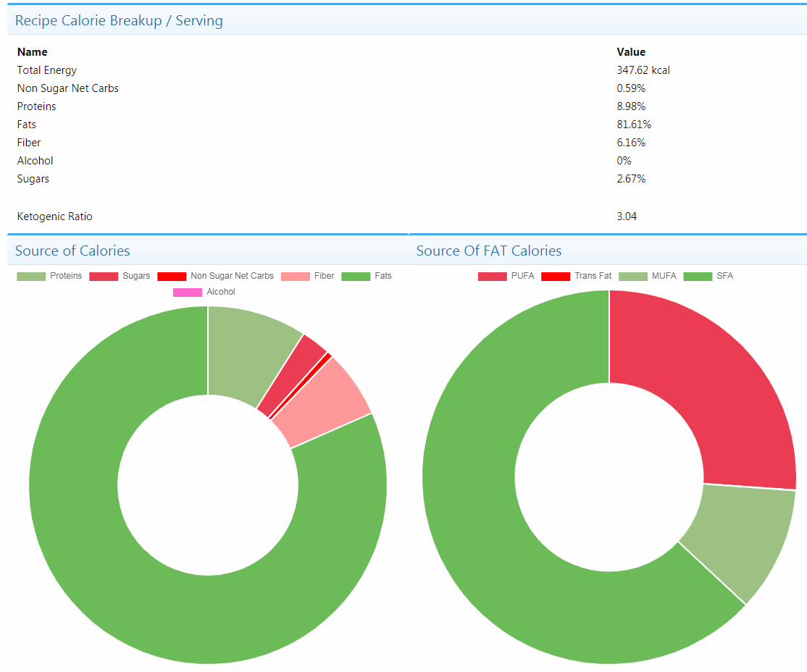The image size is (807, 672).
Task: Click the Non Sugar Net Carbs legend swatch
Action: coord(172,277)
